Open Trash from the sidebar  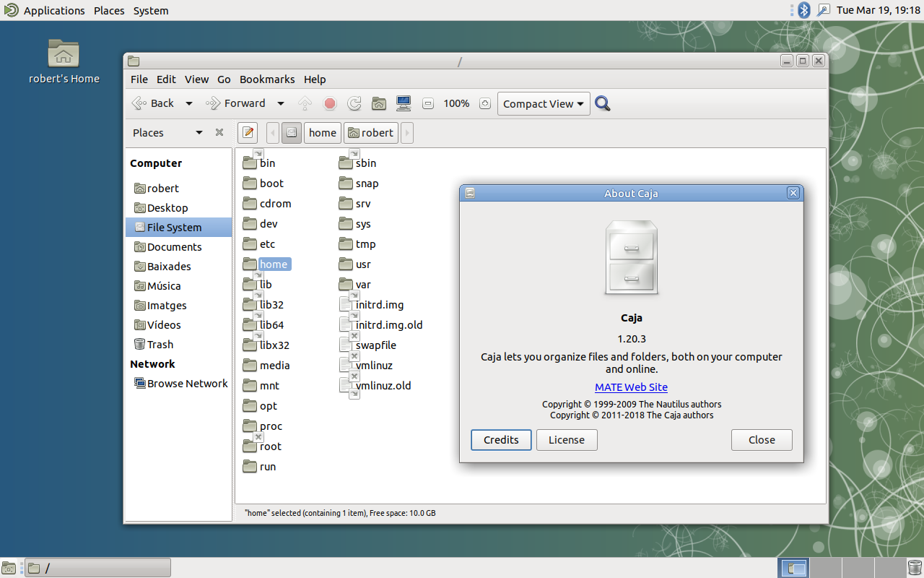point(178,345)
